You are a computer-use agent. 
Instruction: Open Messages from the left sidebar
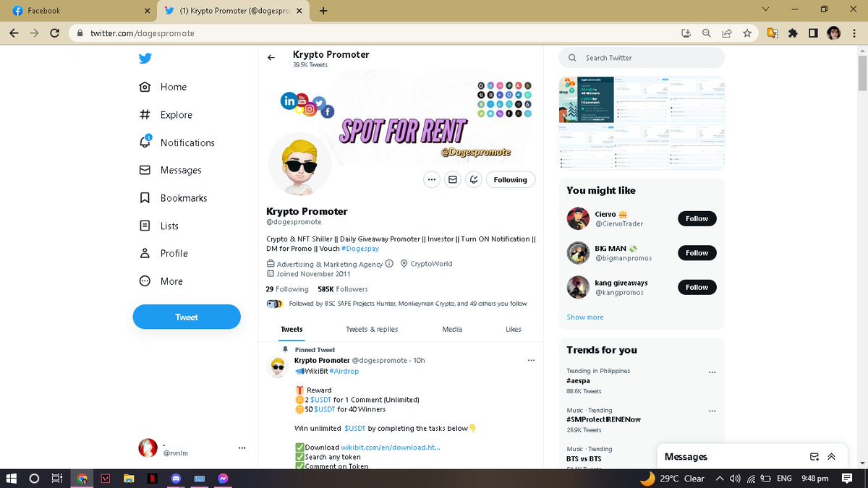170,170
